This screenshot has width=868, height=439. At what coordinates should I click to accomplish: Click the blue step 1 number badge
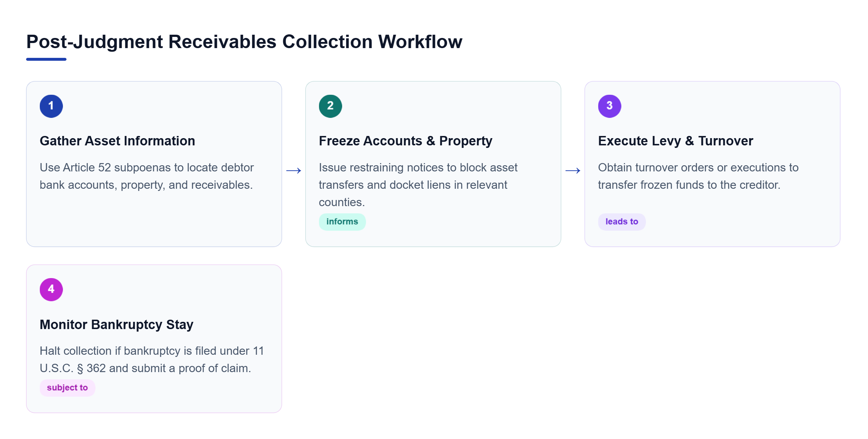[x=51, y=106]
